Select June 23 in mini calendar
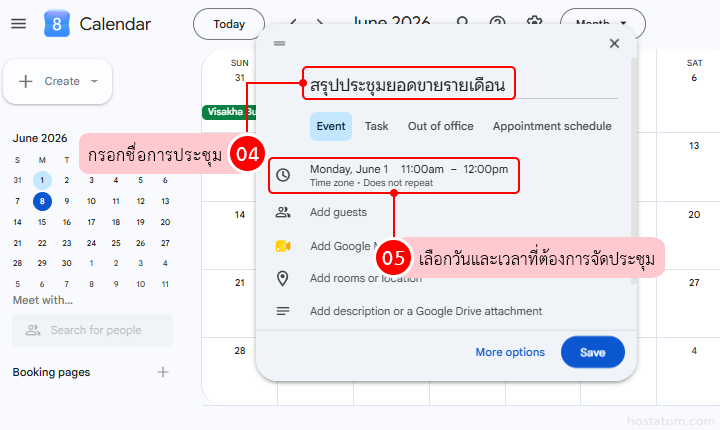The height and width of the screenshot is (430, 720). pos(67,243)
